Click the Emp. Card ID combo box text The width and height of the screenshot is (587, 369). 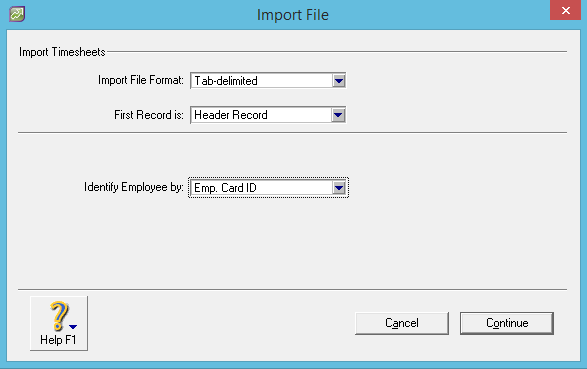pos(225,188)
